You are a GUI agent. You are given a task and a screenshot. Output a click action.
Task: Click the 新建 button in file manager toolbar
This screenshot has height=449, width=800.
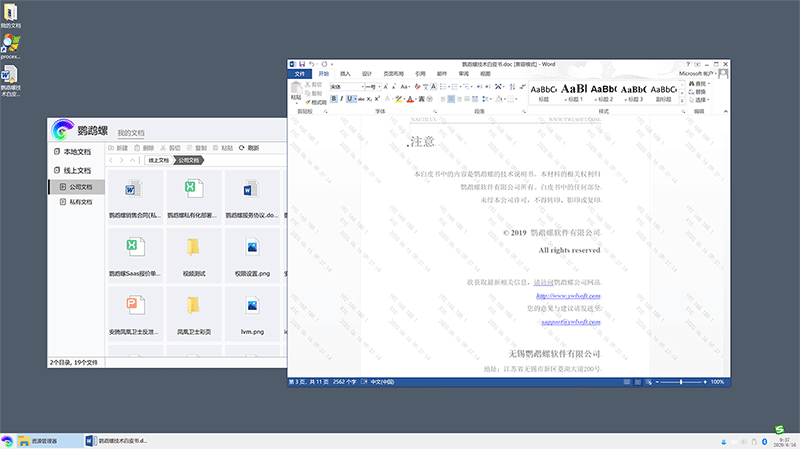[118, 148]
